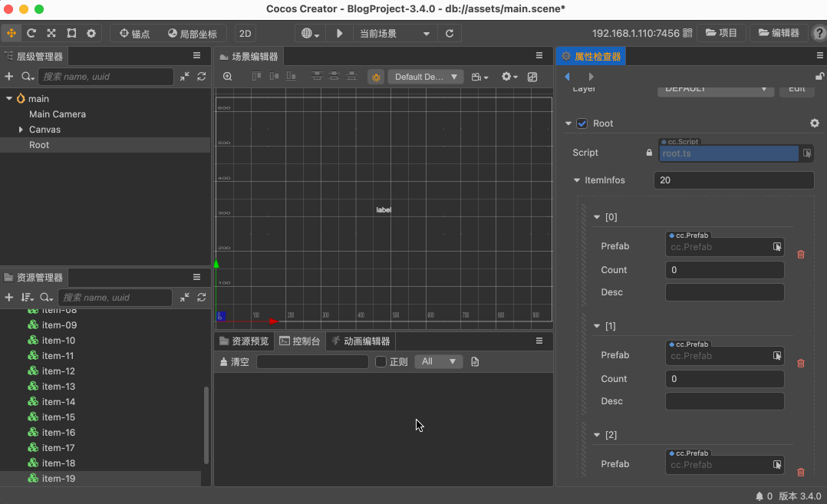827x504 pixels.
Task: Open the Root component gear menu
Action: click(x=815, y=123)
